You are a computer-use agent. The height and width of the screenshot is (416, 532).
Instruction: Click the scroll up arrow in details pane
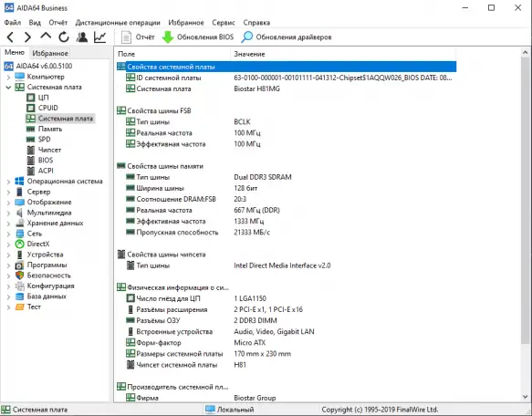pyautogui.click(x=526, y=53)
